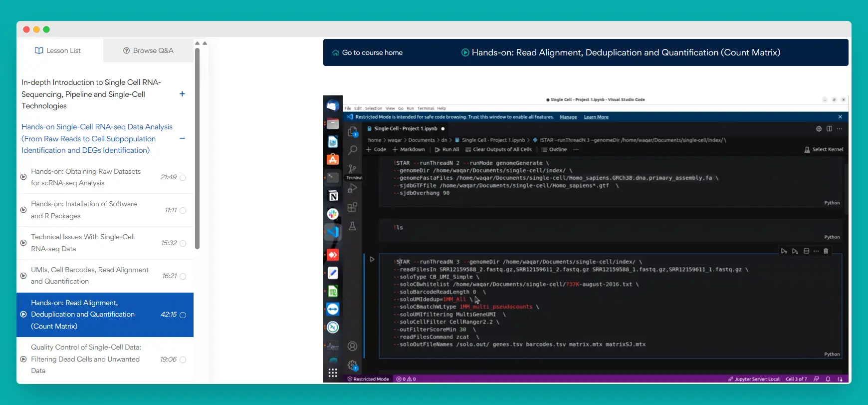Open the Explorer icon in the VS Code activity bar
Viewport: 868px width, 405px height.
[x=353, y=132]
